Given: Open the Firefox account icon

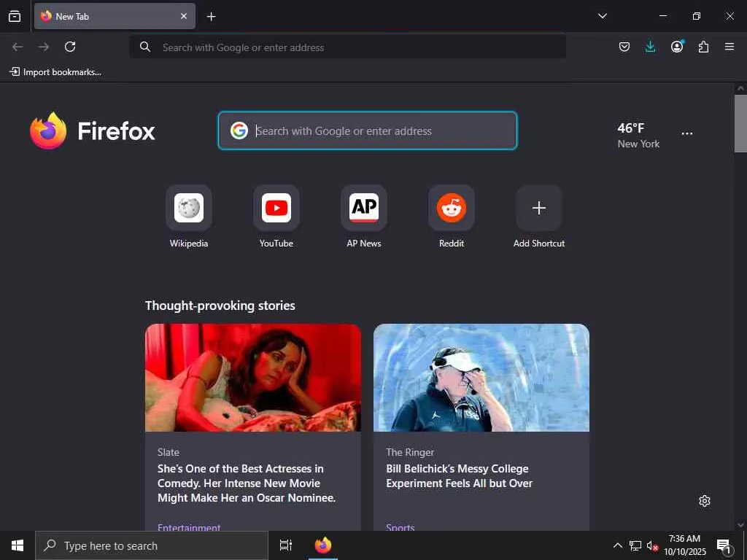Looking at the screenshot, I should coord(677,47).
